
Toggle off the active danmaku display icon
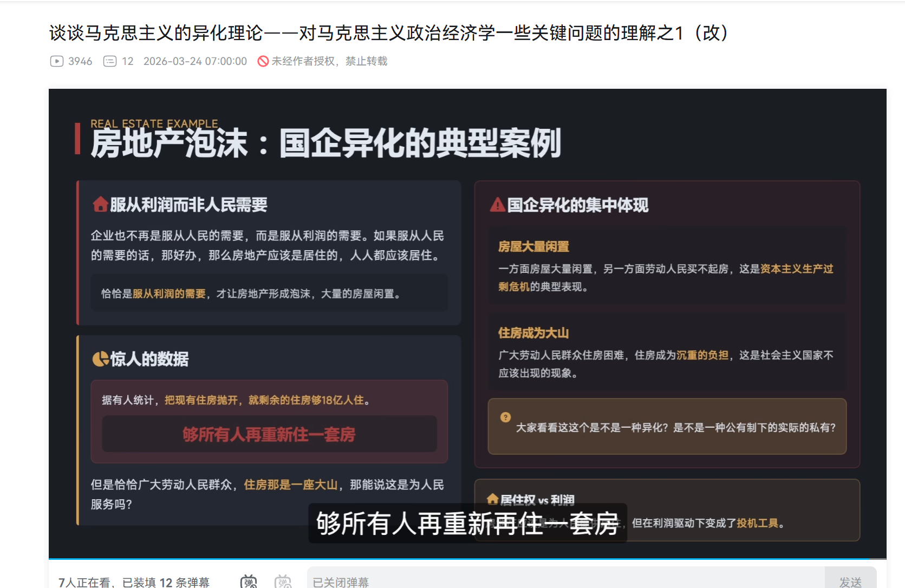[x=249, y=582]
